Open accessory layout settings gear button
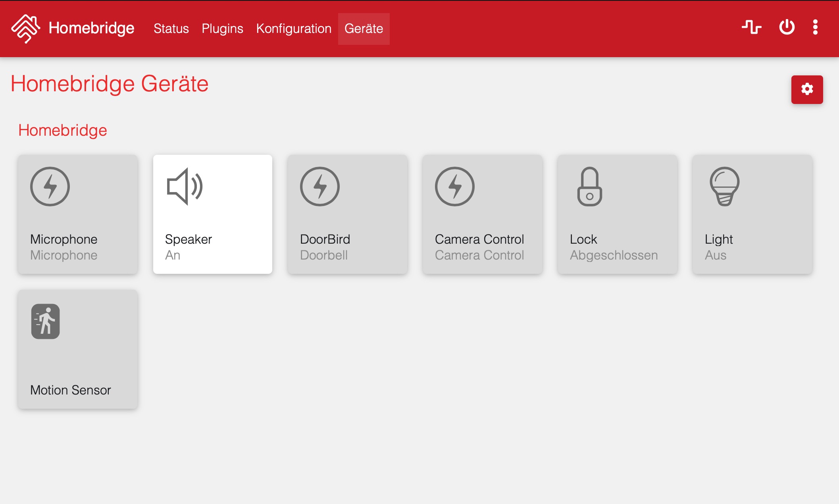The height and width of the screenshot is (504, 839). (x=807, y=89)
